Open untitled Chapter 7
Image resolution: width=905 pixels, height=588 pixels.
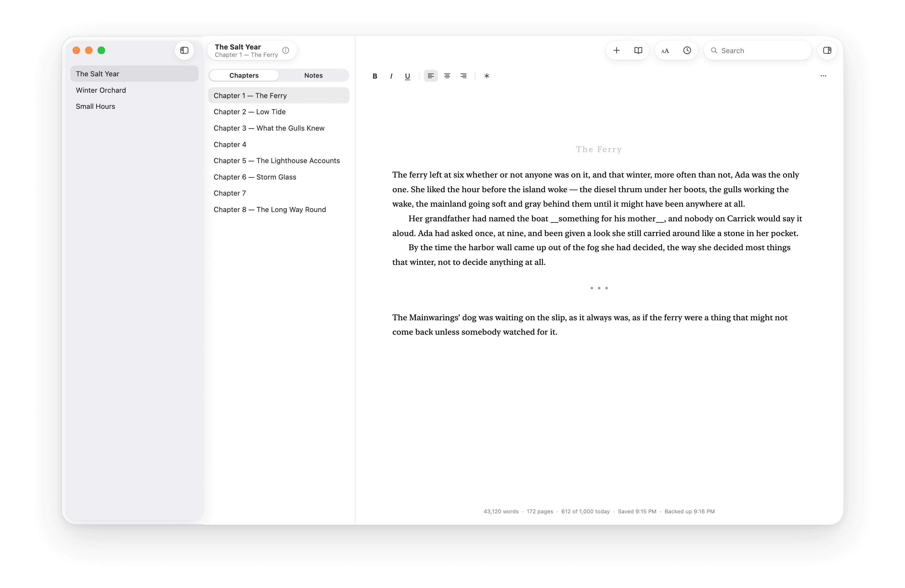pyautogui.click(x=279, y=193)
